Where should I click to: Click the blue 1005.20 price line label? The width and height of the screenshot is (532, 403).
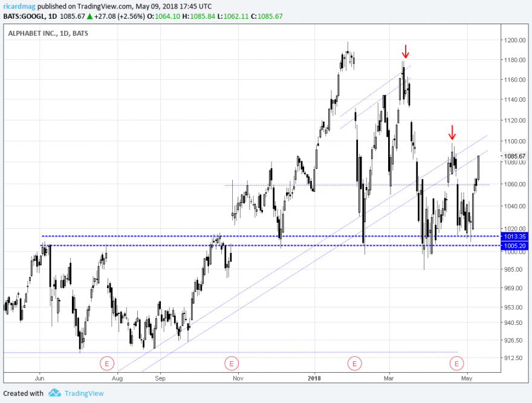pos(514,246)
